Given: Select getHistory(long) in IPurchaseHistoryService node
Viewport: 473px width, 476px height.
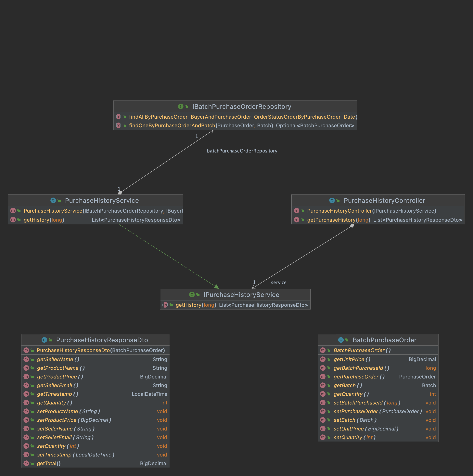Looking at the screenshot, I should click(196, 305).
